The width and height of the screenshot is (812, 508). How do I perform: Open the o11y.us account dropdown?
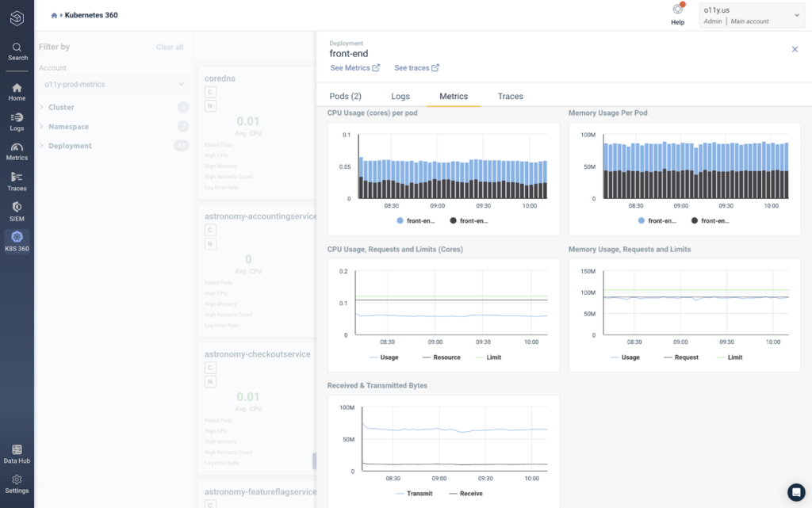coord(752,15)
